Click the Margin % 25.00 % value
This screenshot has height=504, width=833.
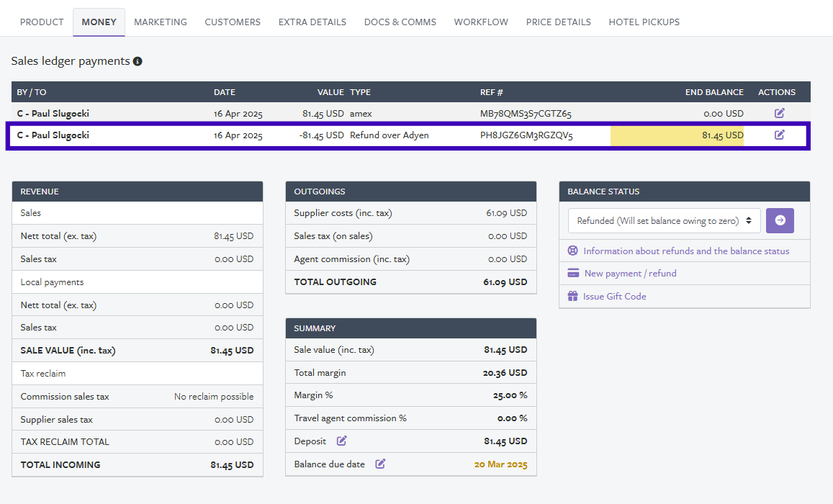[x=510, y=395]
